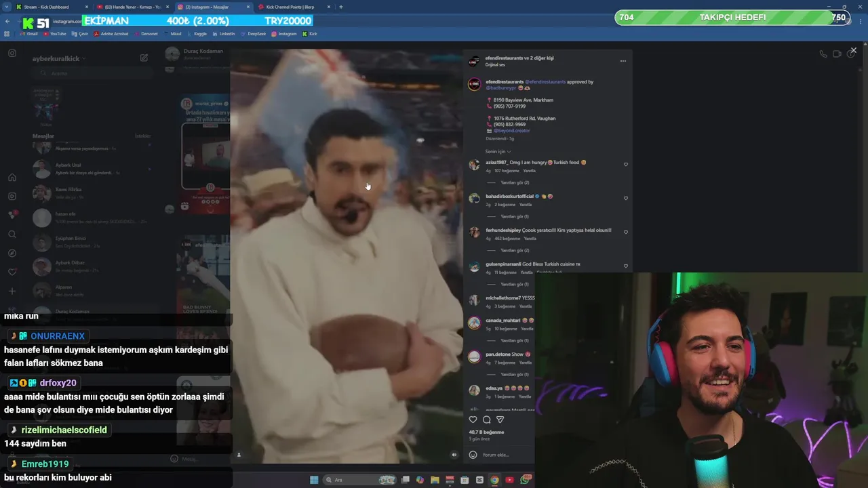The image size is (868, 488).
Task: Reply to michellethorne7 comment via Yanıtla
Action: pyautogui.click(x=526, y=306)
